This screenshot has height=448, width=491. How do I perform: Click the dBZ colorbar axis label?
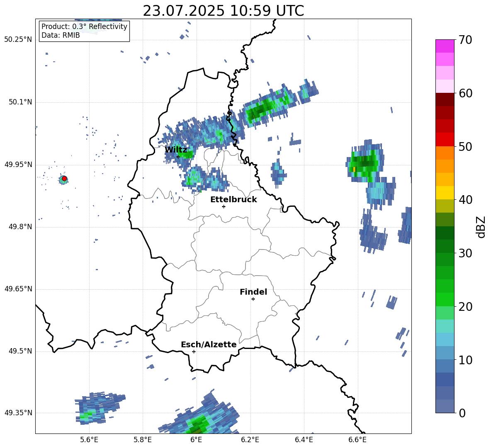[x=481, y=227]
